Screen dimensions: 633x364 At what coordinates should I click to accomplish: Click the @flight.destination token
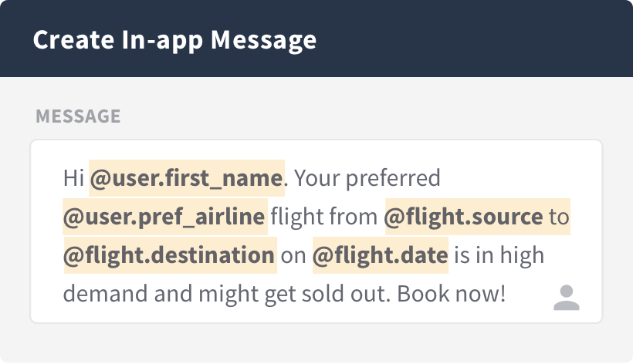[168, 255]
